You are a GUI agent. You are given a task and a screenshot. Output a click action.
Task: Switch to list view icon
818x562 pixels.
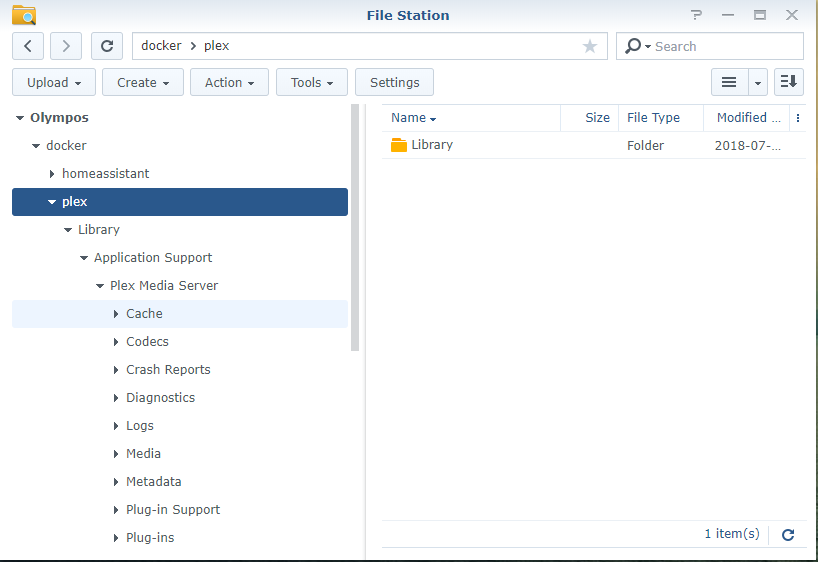[x=729, y=82]
